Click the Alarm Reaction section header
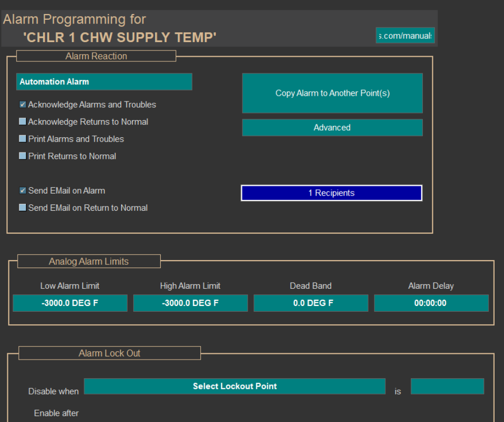The width and height of the screenshot is (504, 422). coord(96,56)
